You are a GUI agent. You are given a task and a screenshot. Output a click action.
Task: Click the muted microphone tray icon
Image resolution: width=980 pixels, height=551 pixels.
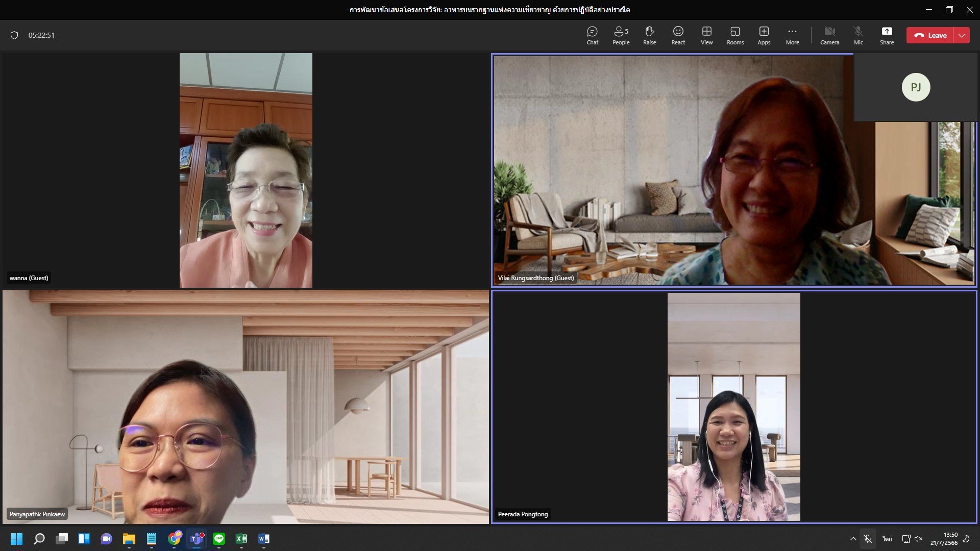pos(868,539)
